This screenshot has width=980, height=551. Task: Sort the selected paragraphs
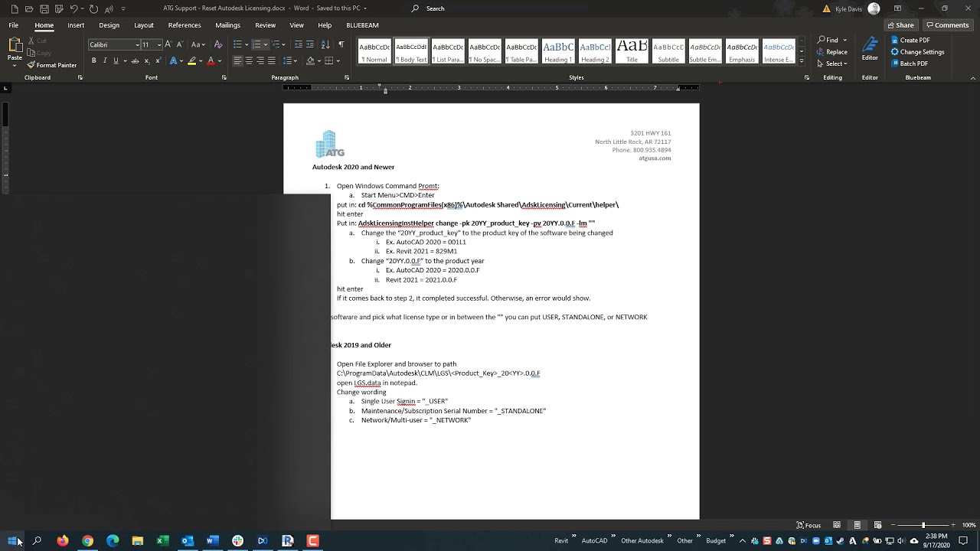(327, 44)
